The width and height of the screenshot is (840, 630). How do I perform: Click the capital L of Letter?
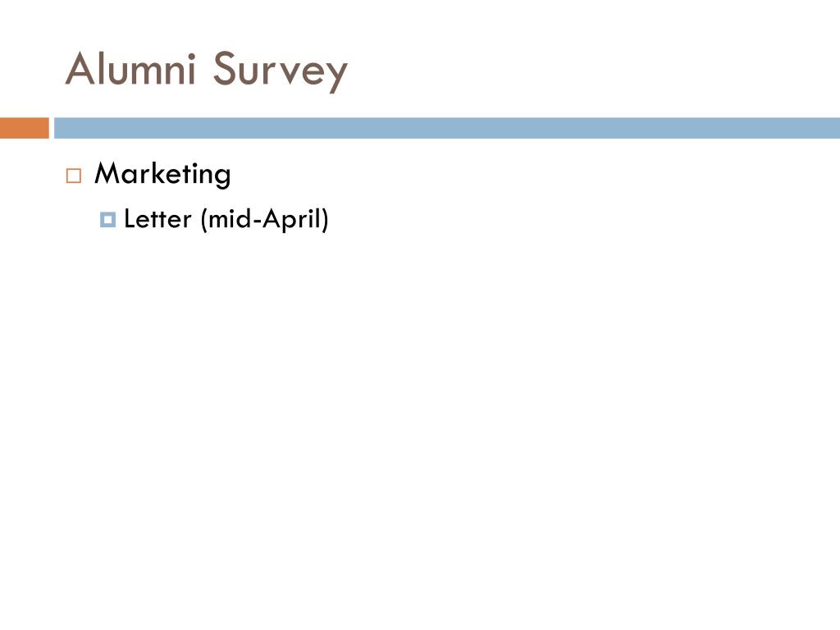(x=130, y=219)
